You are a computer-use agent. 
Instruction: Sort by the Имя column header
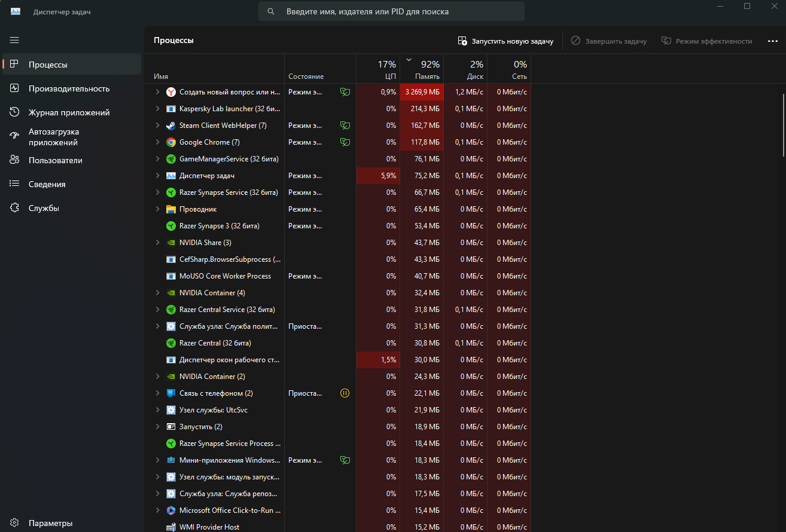tap(214, 69)
